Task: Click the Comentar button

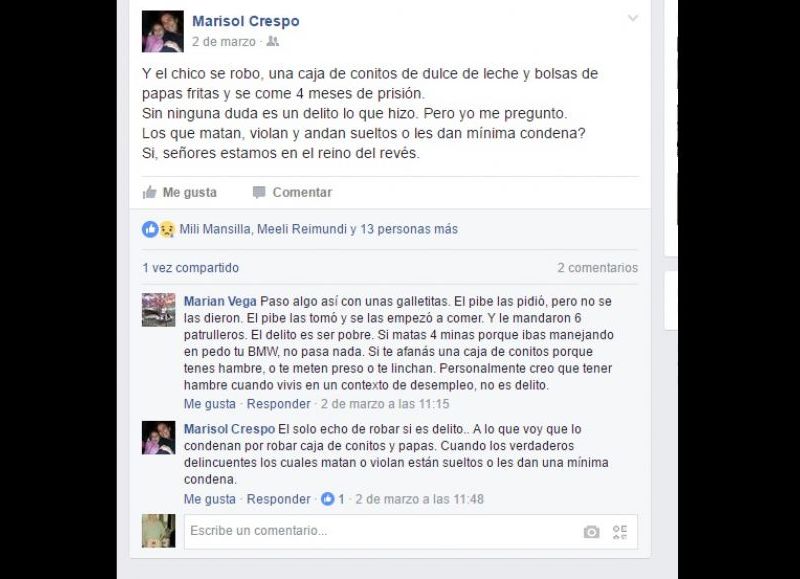Action: (x=292, y=192)
